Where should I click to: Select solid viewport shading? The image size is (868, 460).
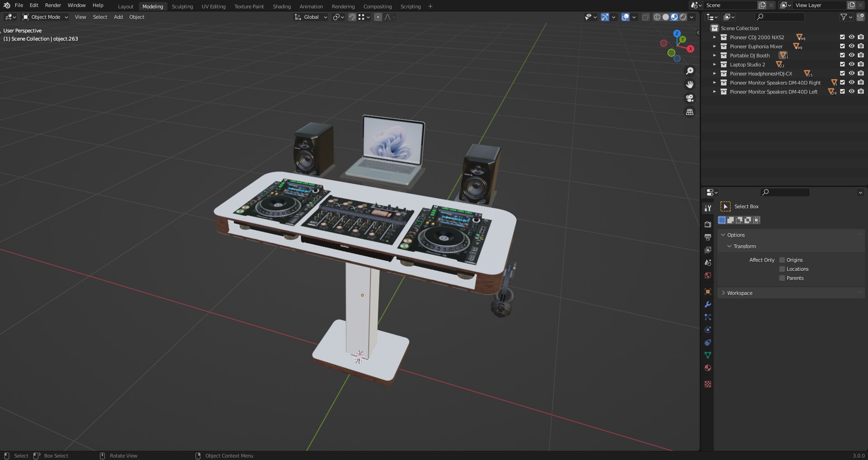click(x=665, y=17)
